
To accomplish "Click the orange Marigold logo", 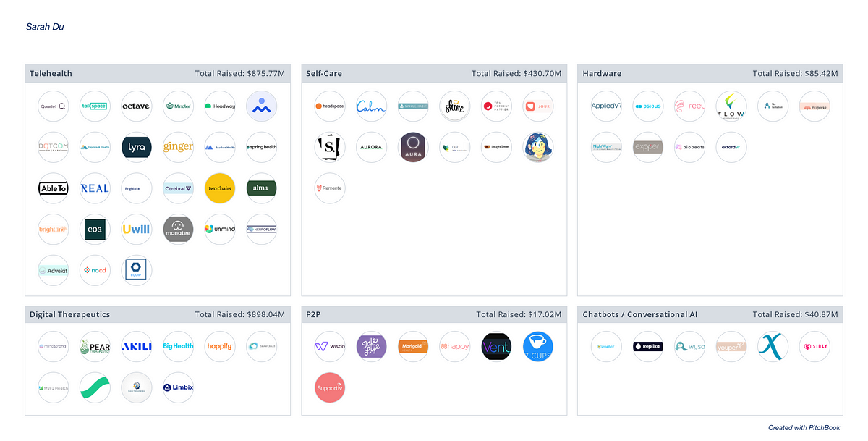I will click(413, 346).
